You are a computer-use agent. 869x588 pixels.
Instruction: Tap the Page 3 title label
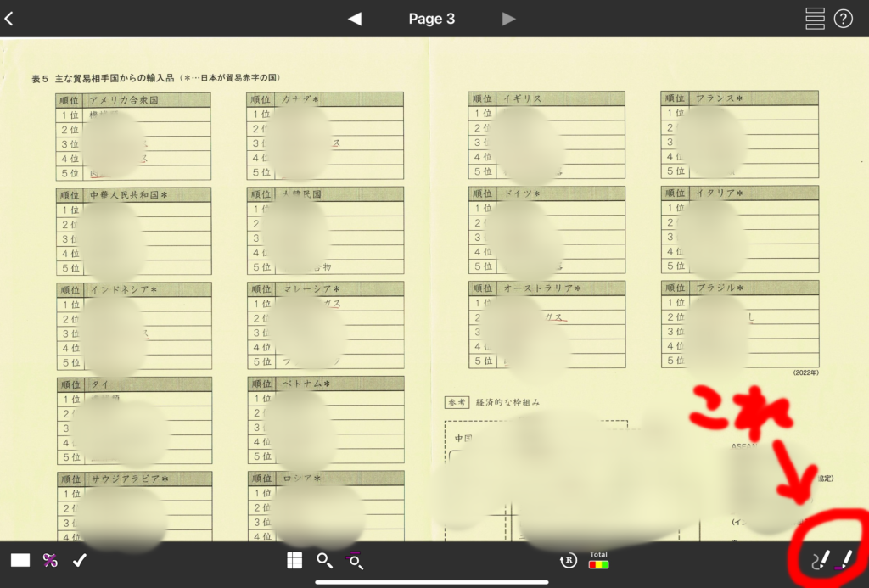point(431,19)
